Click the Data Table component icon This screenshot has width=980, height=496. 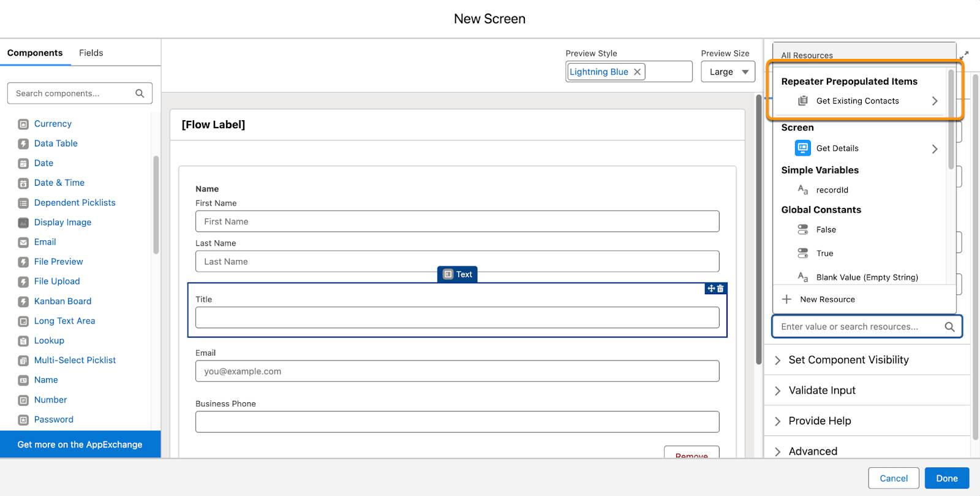(23, 144)
